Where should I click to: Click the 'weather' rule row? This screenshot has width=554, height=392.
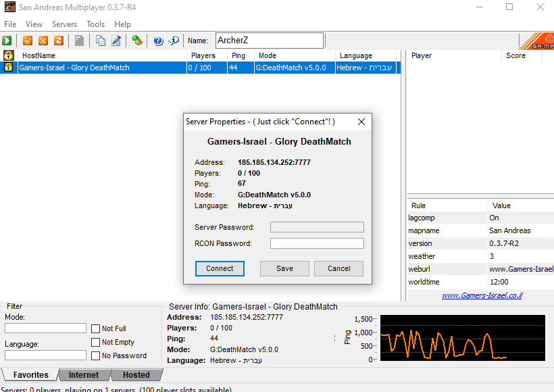480,256
